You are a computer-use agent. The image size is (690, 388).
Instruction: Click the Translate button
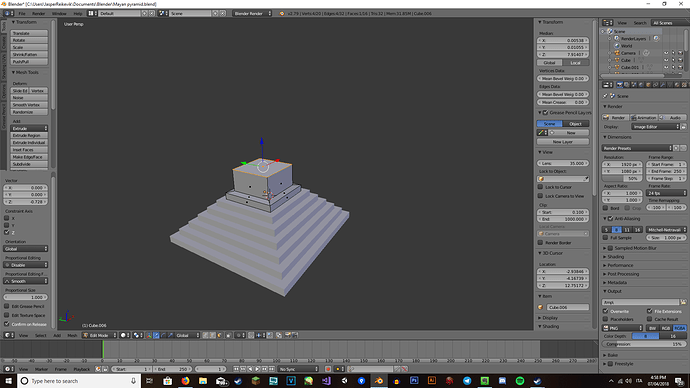29,33
